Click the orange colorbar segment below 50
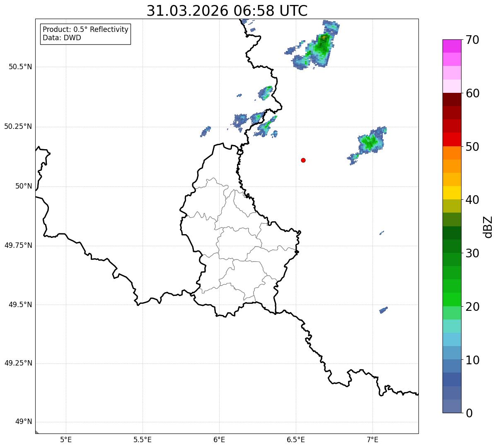Viewport: 498px width, 448px height. click(x=452, y=153)
